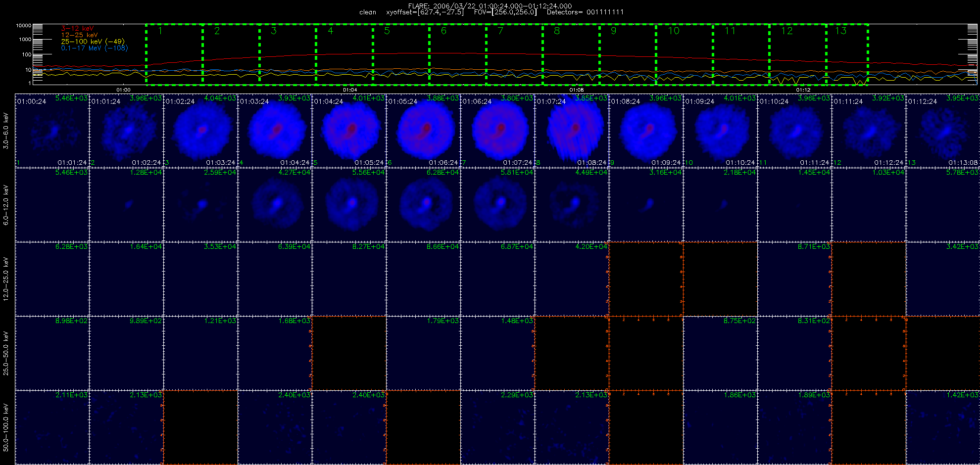Click the end time 01:13:08 in the last frame
This screenshot has width=980, height=465.
coord(963,162)
